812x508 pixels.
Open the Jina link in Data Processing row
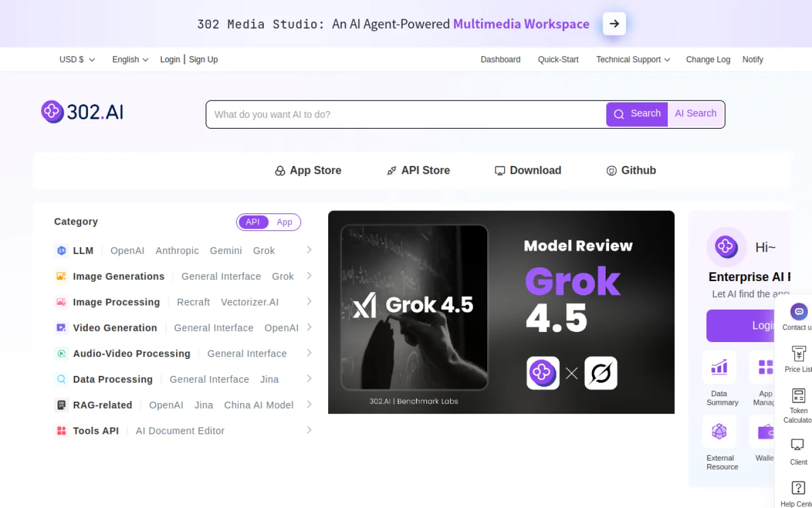(270, 379)
